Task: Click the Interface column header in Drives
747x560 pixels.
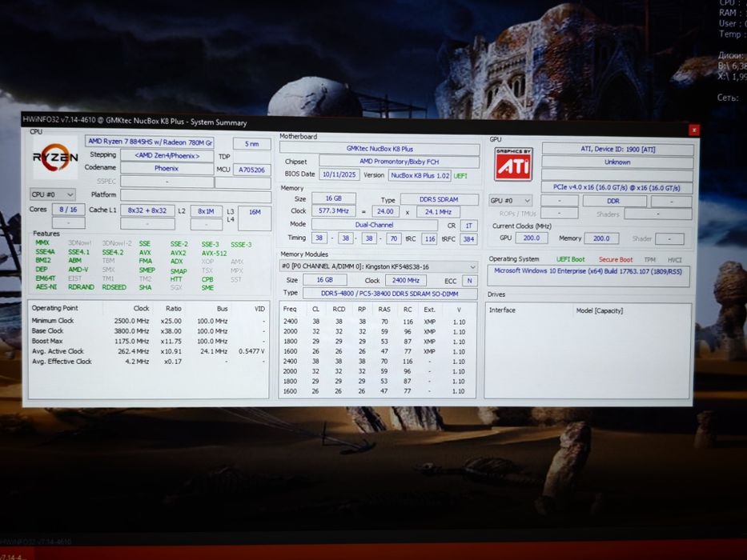Action: (502, 310)
